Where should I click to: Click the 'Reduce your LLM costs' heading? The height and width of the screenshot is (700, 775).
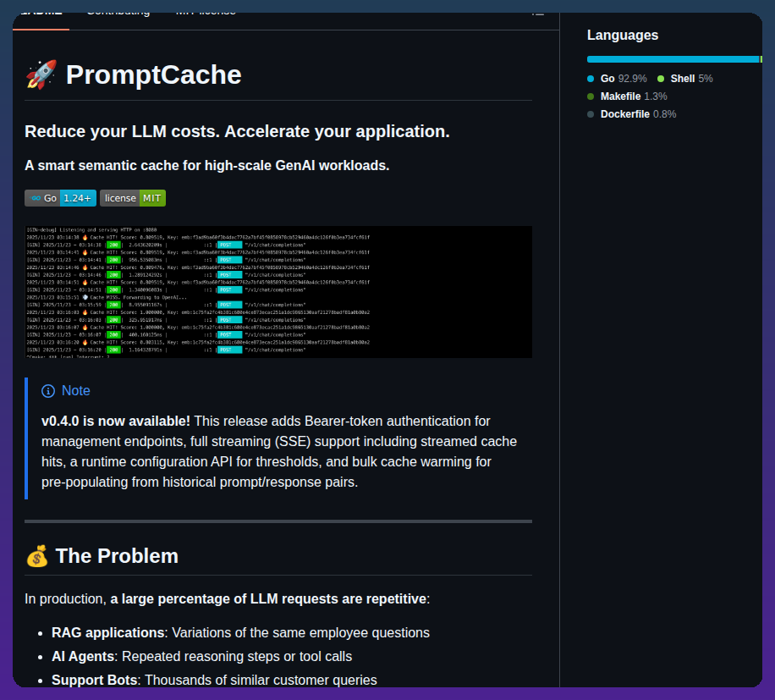point(237,131)
